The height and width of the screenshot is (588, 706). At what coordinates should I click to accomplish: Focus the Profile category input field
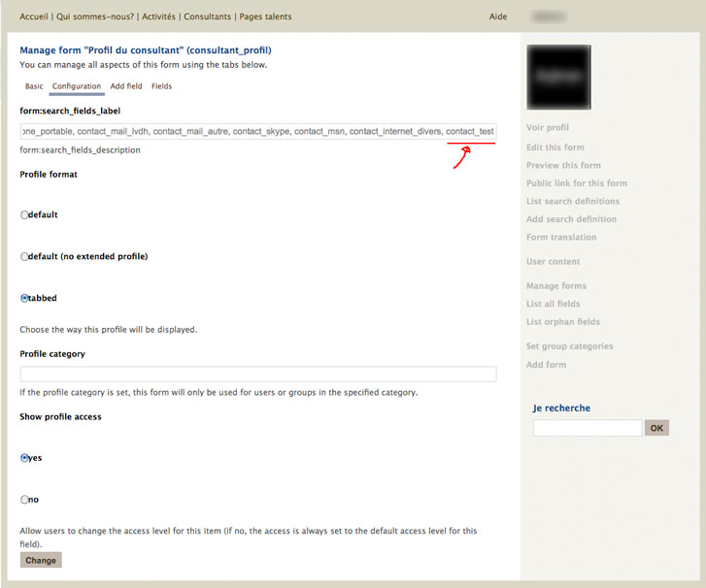click(258, 375)
